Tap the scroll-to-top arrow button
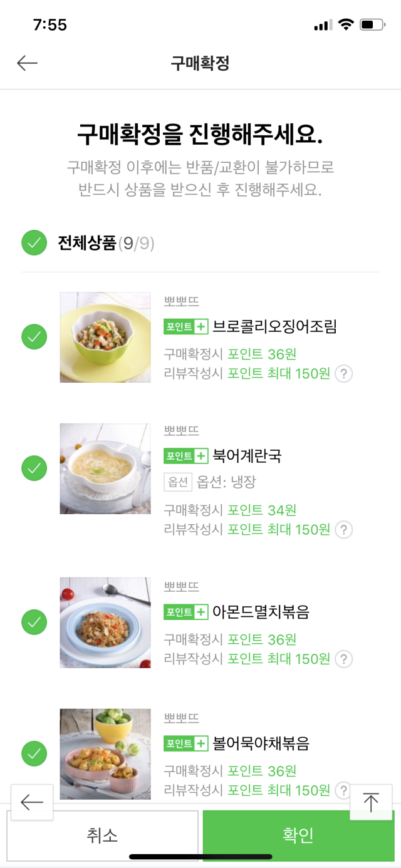The height and width of the screenshot is (868, 401). tap(371, 802)
